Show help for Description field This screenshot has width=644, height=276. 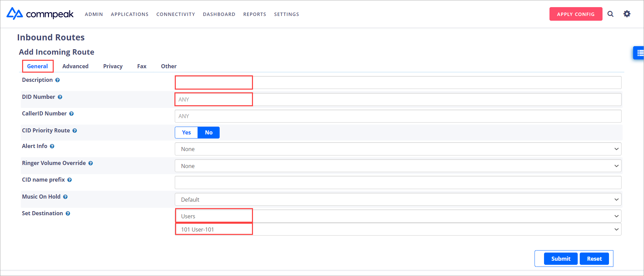pos(57,80)
